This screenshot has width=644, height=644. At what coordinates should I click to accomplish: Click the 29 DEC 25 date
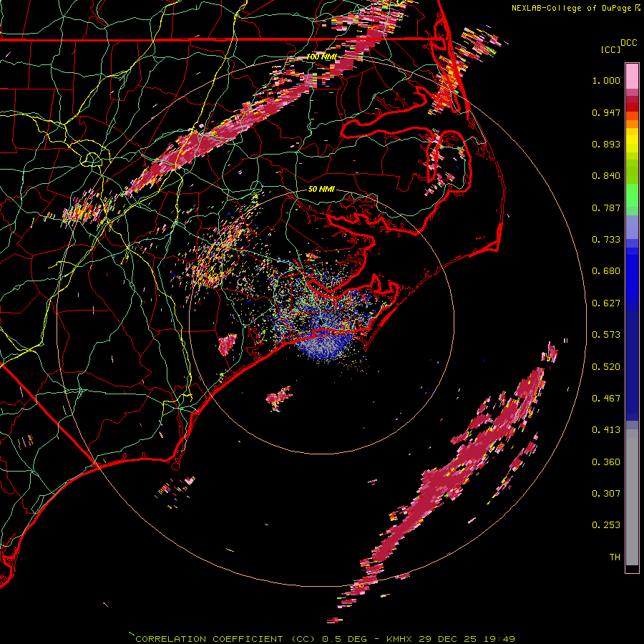pos(448,639)
